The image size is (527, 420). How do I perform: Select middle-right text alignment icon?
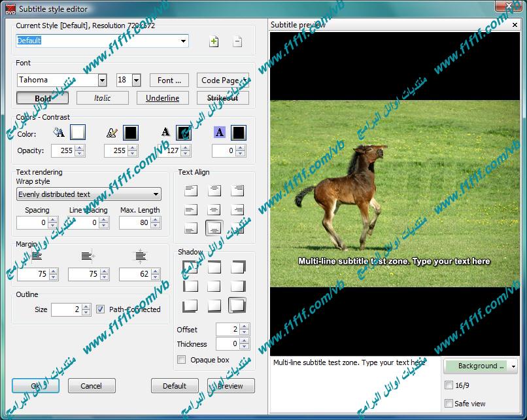237,210
